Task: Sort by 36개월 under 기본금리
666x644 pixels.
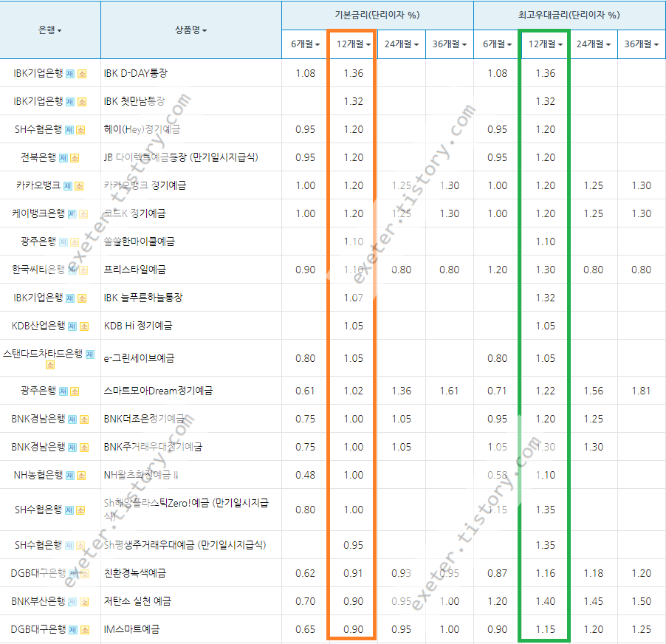Action: click(450, 44)
